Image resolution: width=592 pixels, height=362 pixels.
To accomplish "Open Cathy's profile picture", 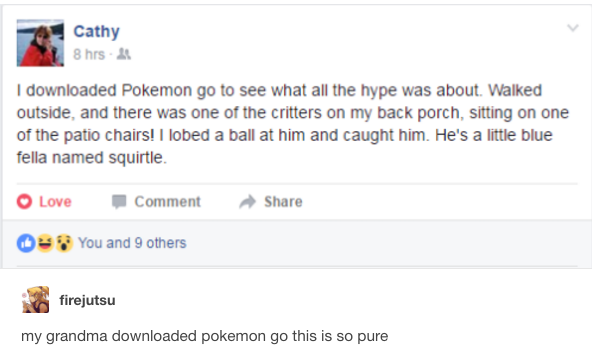I will pyautogui.click(x=40, y=43).
